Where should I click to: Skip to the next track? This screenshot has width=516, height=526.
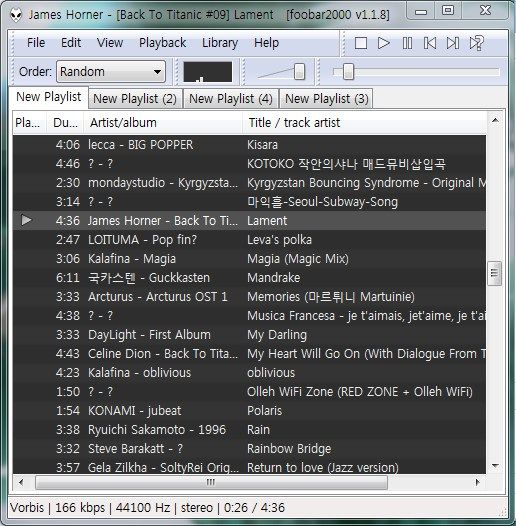click(453, 43)
